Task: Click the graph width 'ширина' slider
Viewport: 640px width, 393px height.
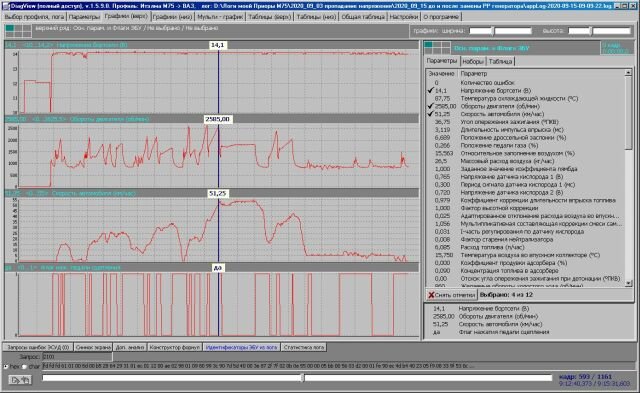Action: [x=500, y=31]
